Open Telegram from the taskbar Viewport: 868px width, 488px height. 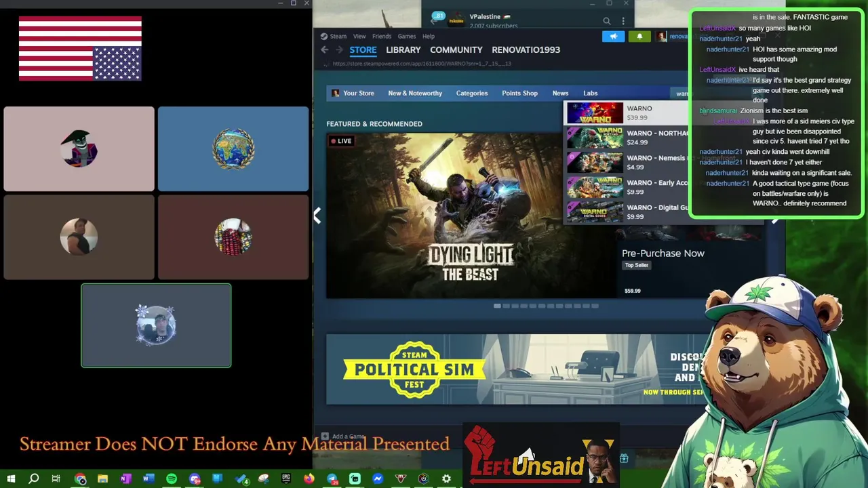tap(332, 479)
